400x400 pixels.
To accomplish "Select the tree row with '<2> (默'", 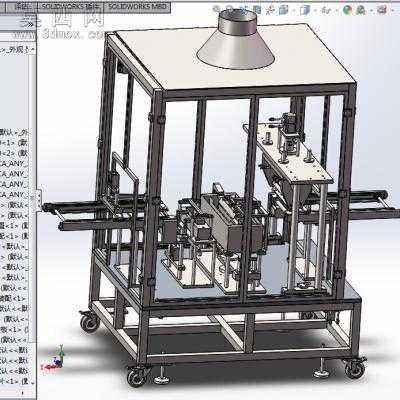I will click(x=15, y=153).
